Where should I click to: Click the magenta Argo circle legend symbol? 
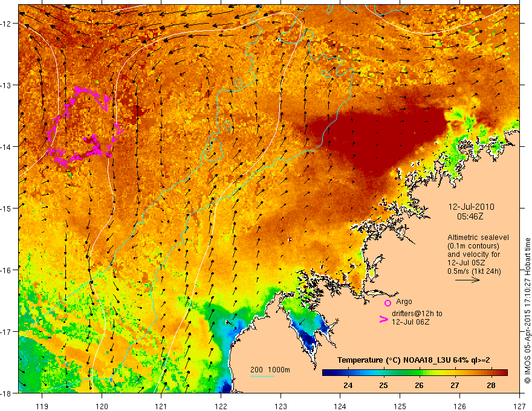click(388, 303)
